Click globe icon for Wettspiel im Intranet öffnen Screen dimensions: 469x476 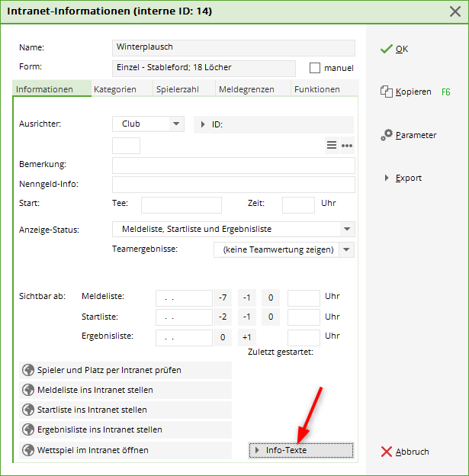click(x=29, y=450)
